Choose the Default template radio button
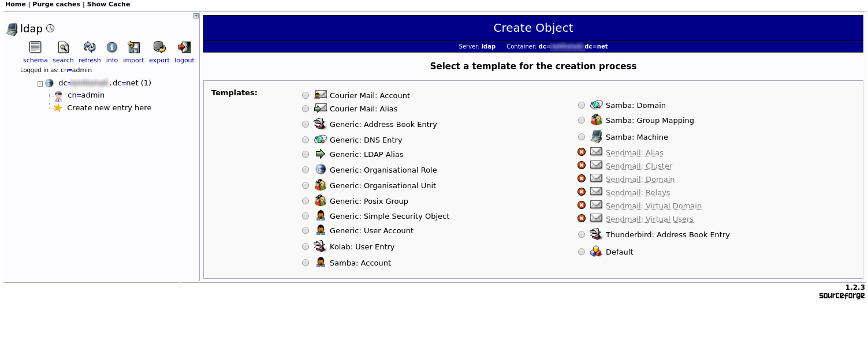Screen dimensions: 868x340 (x=582, y=252)
